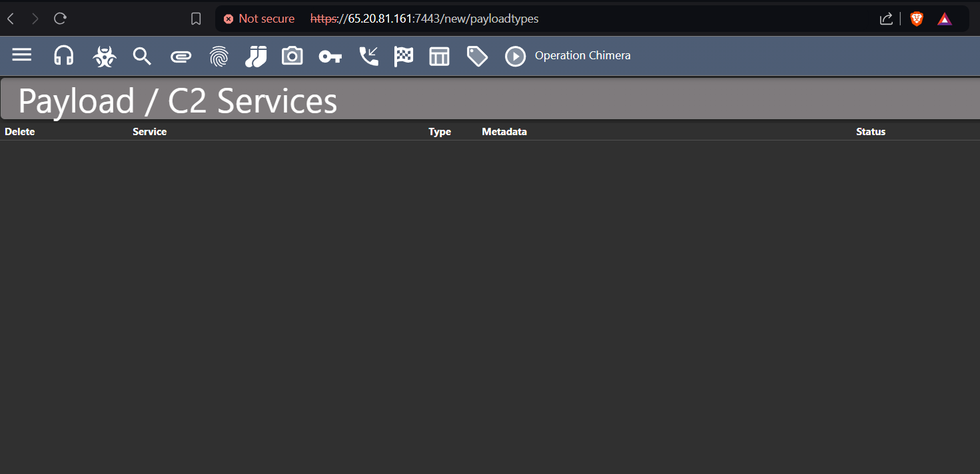The image size is (980, 474).
Task: Click Operation Chimera operation name
Action: click(582, 56)
